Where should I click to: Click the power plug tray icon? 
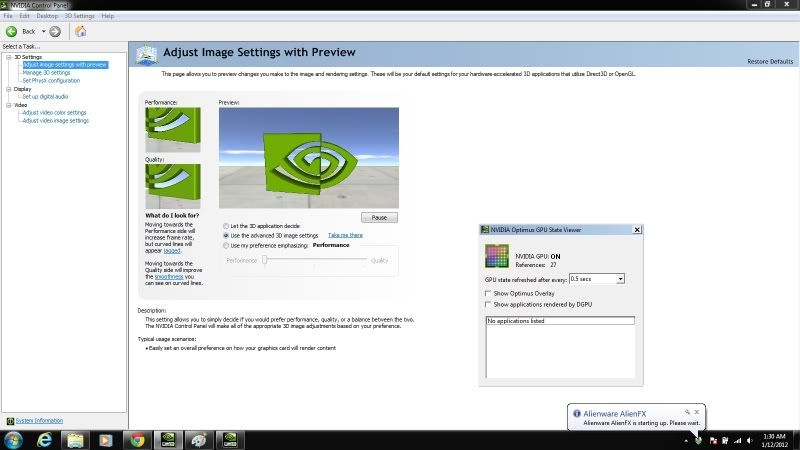pyautogui.click(x=725, y=440)
